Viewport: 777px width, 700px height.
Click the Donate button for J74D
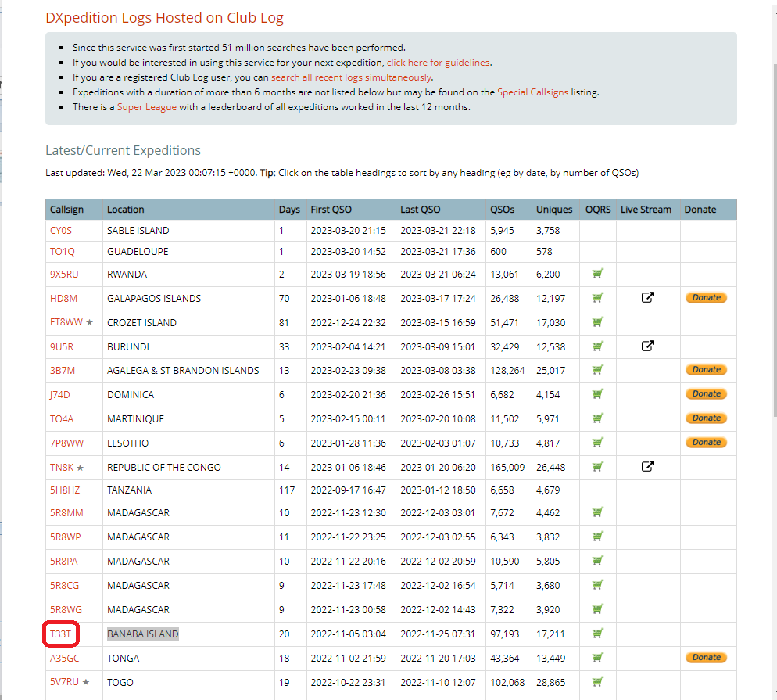tap(706, 393)
